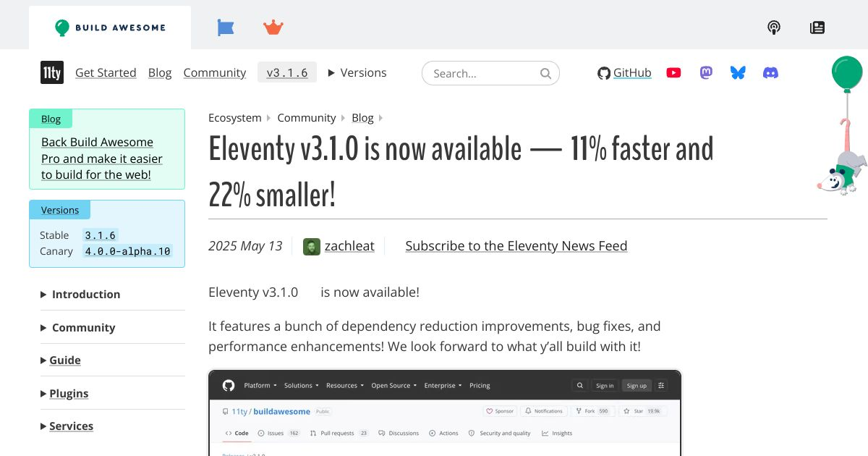Click Notifications bell button in screenshot
This screenshot has width=868, height=456.
[x=544, y=411]
